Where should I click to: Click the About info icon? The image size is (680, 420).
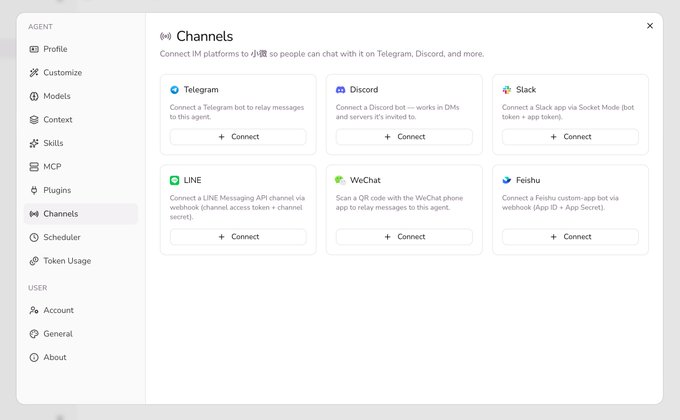click(x=34, y=358)
